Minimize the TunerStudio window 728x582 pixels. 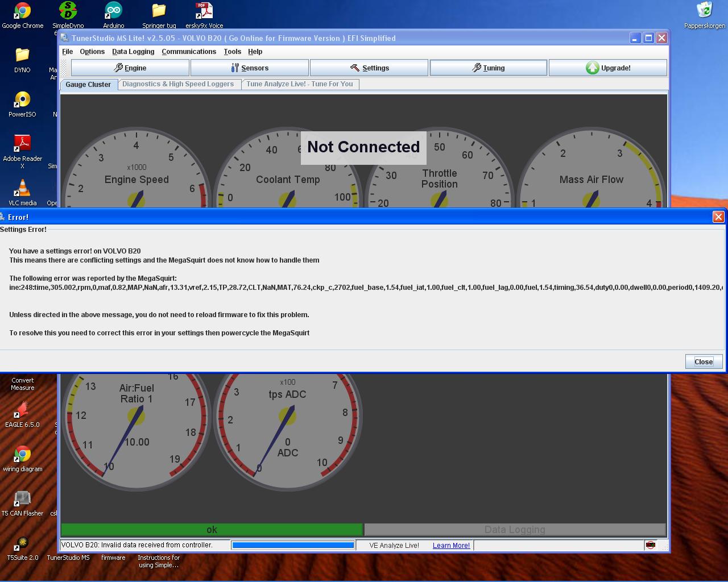pyautogui.click(x=635, y=38)
